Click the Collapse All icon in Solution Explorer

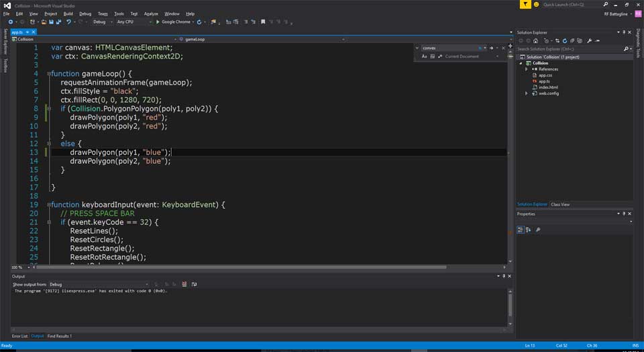coord(572,41)
